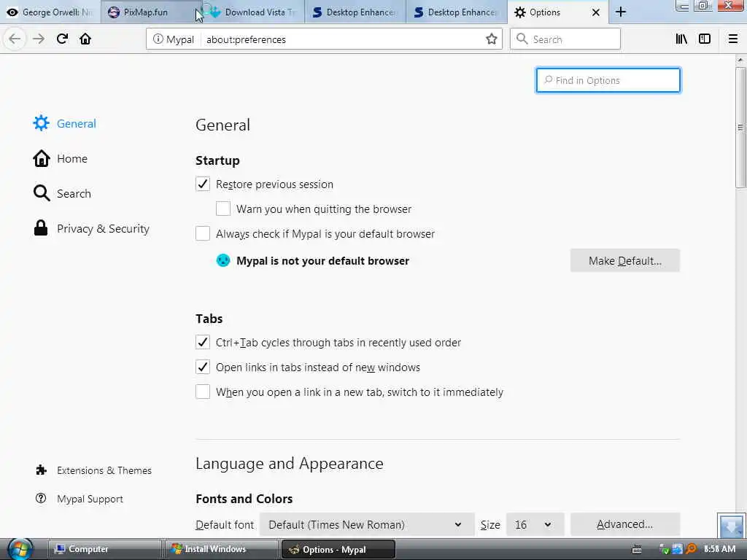The image size is (747, 560).
Task: Go back using the back arrow
Action: coord(15,39)
